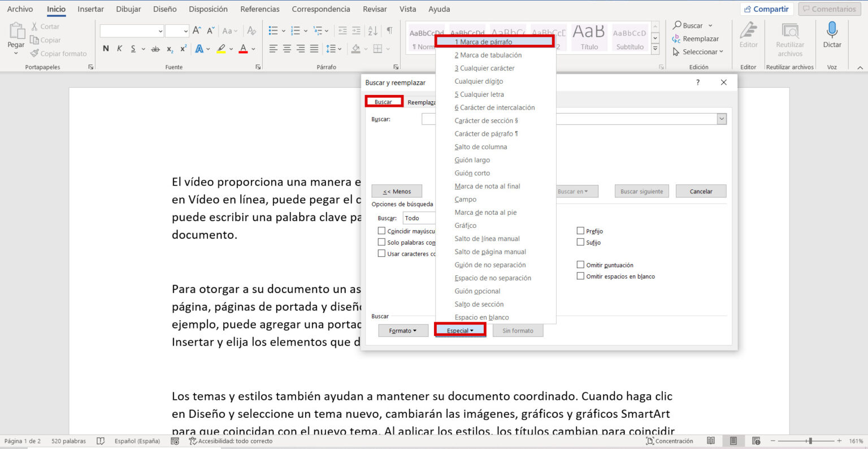Decrease font size with the small A icon

tap(210, 31)
